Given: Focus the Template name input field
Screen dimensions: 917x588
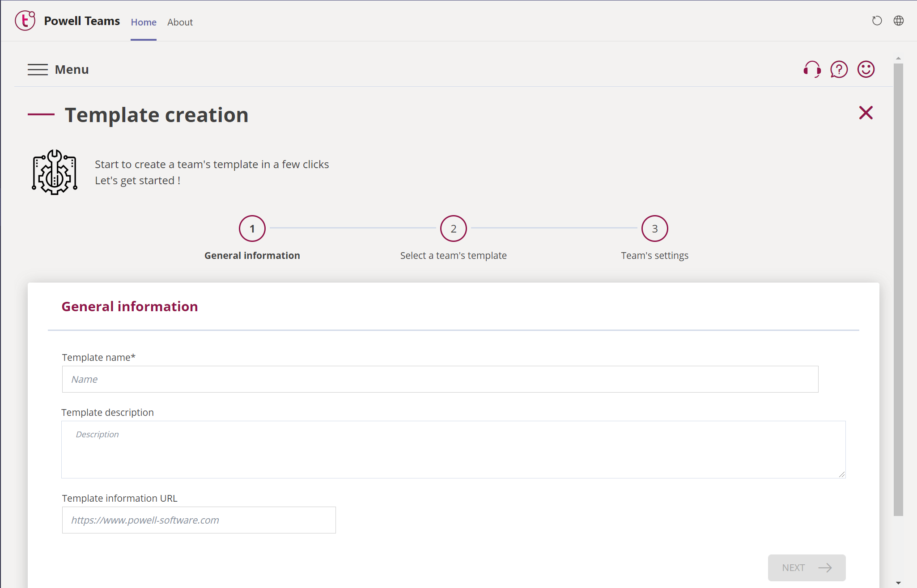Looking at the screenshot, I should tap(440, 379).
